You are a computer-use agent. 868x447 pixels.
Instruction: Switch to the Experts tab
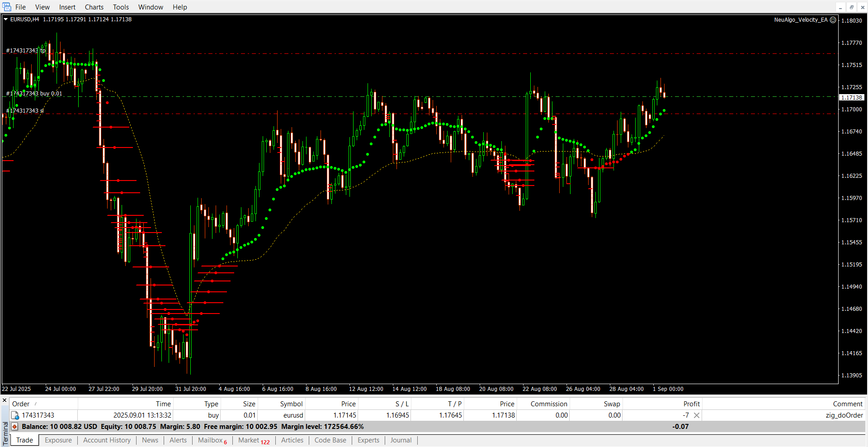pyautogui.click(x=368, y=440)
